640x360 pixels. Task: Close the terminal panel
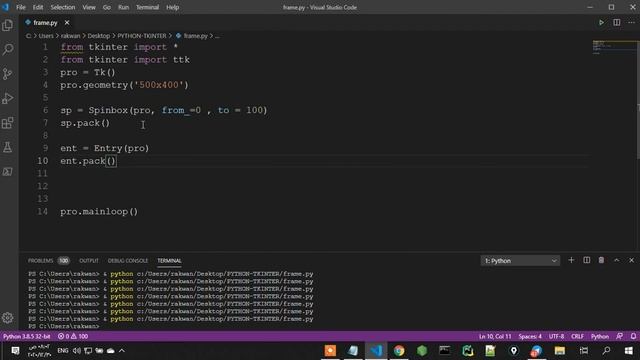[x=631, y=260]
